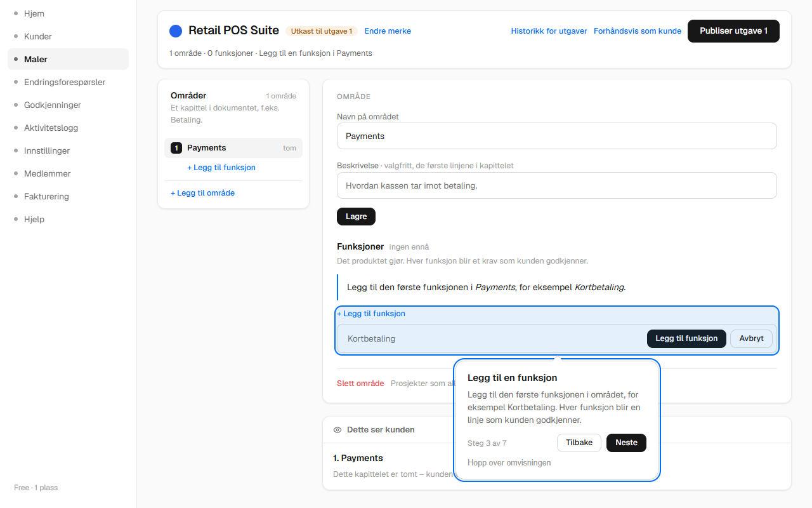Go to Kunder in the sidebar

[x=69, y=36]
